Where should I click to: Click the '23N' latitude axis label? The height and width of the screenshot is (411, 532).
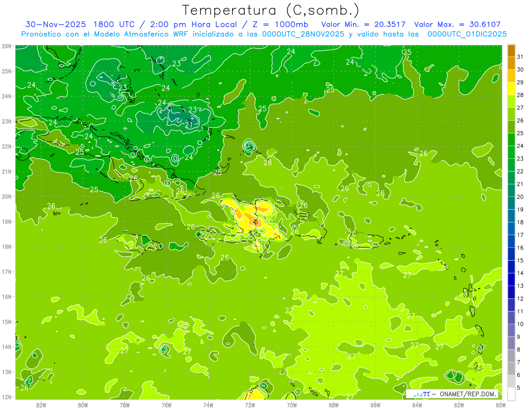[x=6, y=121]
